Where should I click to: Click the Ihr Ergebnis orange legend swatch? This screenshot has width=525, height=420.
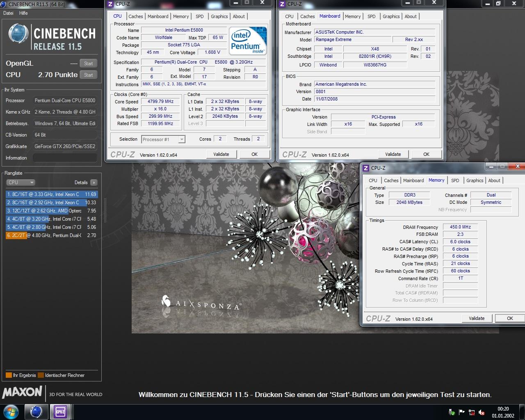(x=9, y=375)
